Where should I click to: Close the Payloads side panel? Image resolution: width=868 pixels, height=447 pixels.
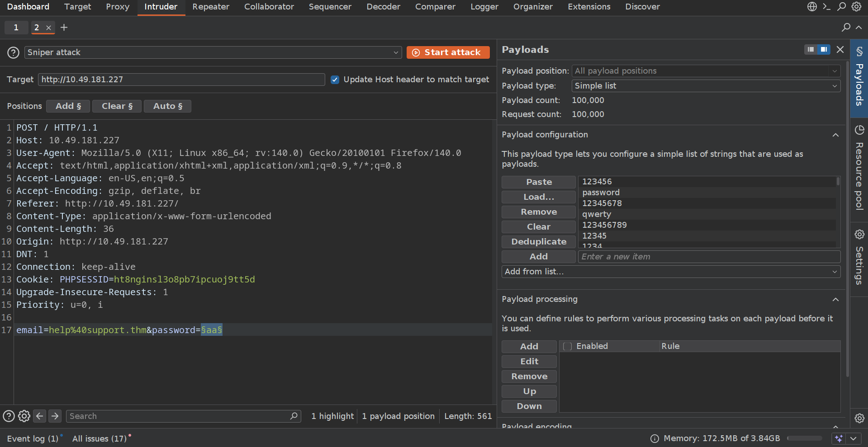(x=840, y=49)
